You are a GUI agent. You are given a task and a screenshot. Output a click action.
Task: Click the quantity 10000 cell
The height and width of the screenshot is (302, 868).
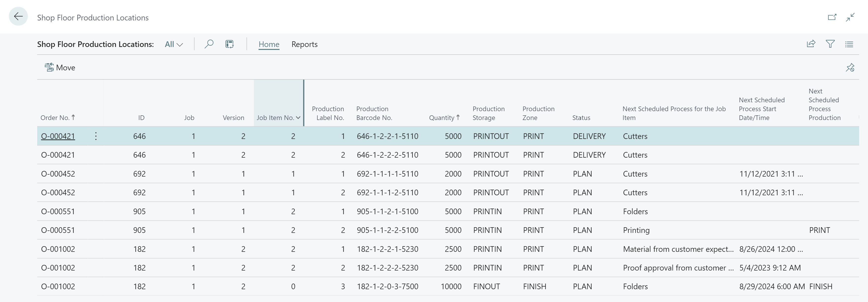(x=451, y=286)
